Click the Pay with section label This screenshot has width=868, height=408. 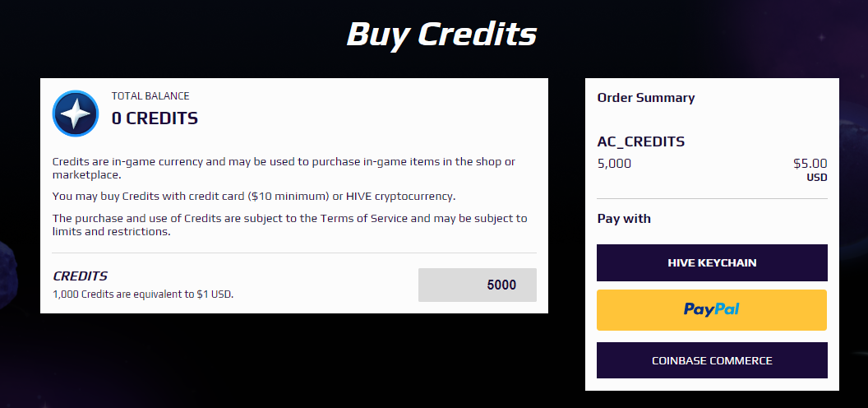tap(624, 219)
